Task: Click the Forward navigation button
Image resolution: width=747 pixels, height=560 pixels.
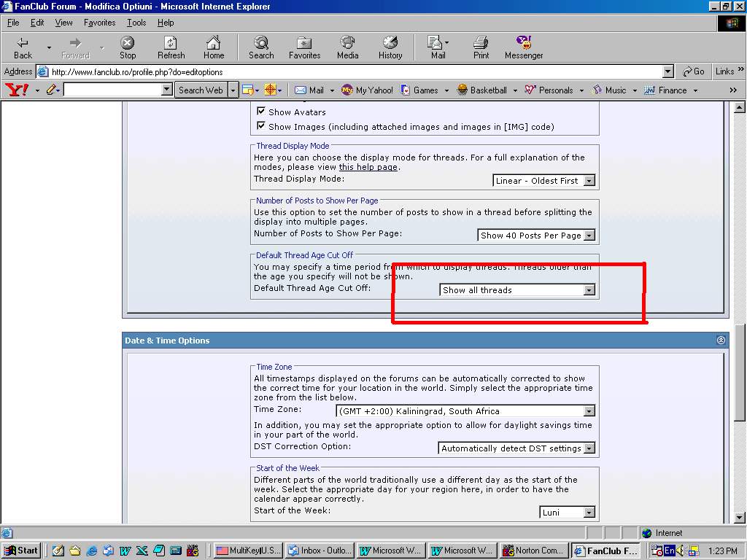Action: coord(75,47)
